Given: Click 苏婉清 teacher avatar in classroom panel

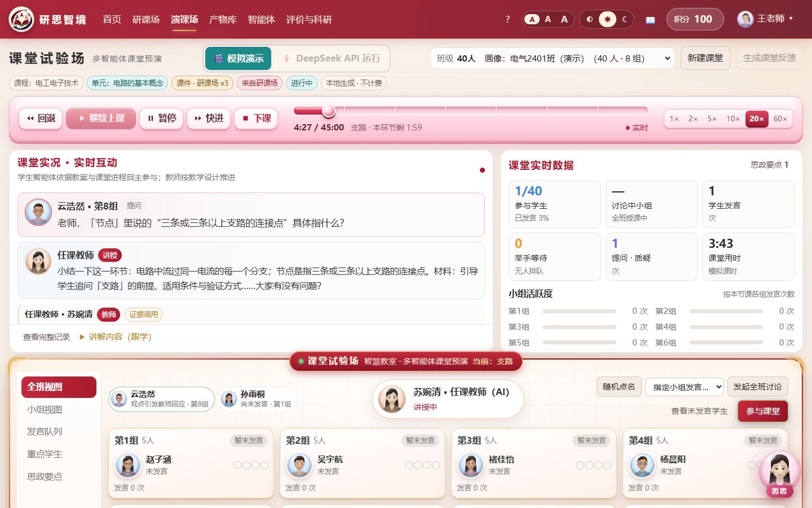Looking at the screenshot, I should [x=392, y=399].
